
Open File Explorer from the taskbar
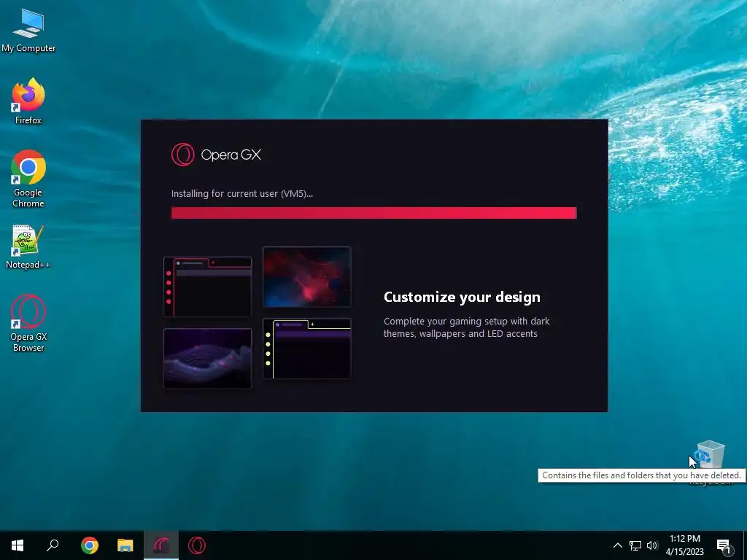click(x=125, y=545)
